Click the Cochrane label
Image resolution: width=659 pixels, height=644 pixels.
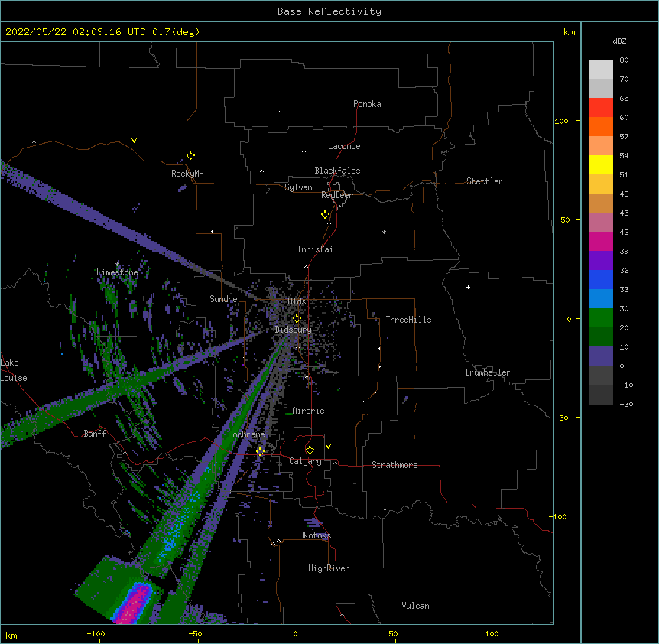(x=246, y=434)
